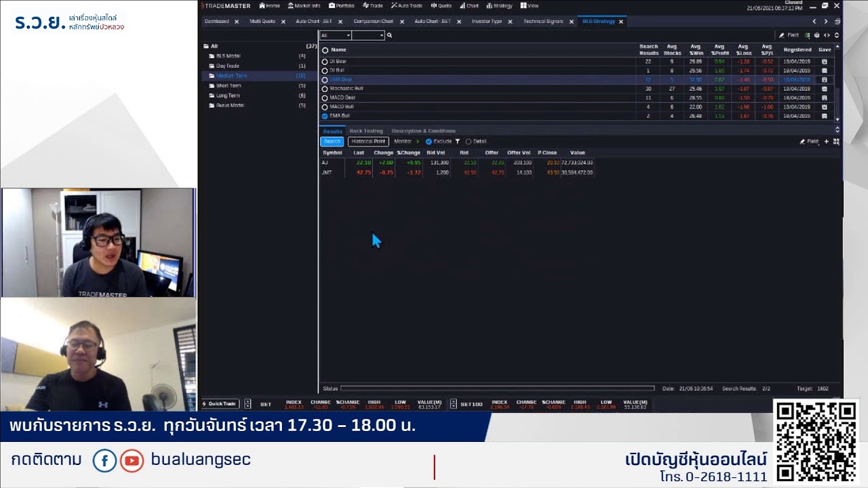Open the Strategy menu
Viewport: 868px width, 488px height.
click(500, 5)
